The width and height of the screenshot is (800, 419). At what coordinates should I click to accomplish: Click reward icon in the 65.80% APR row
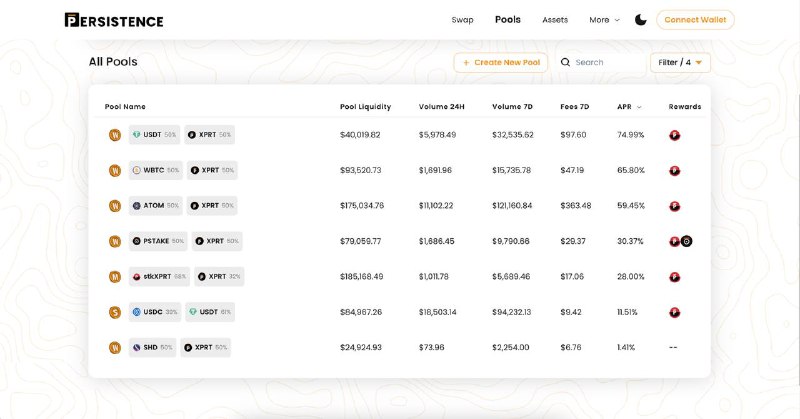674,170
